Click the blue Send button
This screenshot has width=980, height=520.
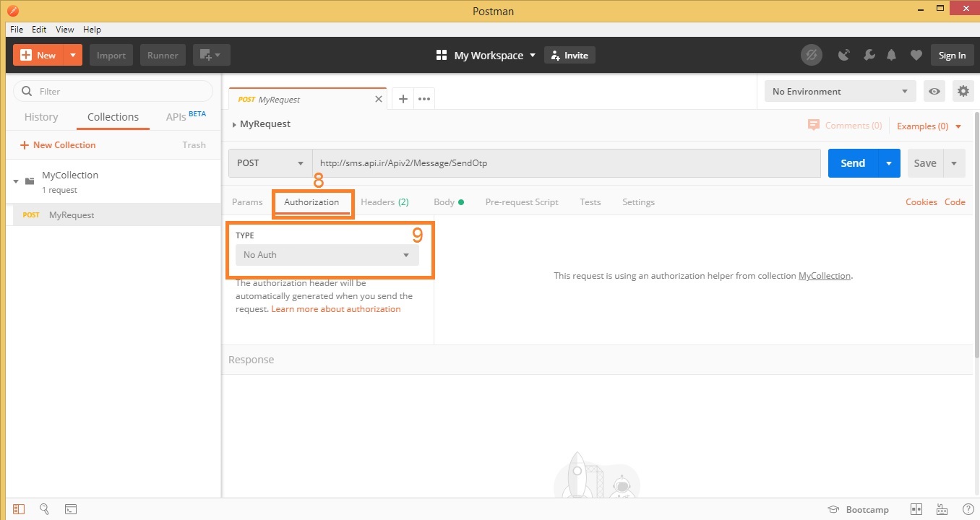click(x=853, y=163)
